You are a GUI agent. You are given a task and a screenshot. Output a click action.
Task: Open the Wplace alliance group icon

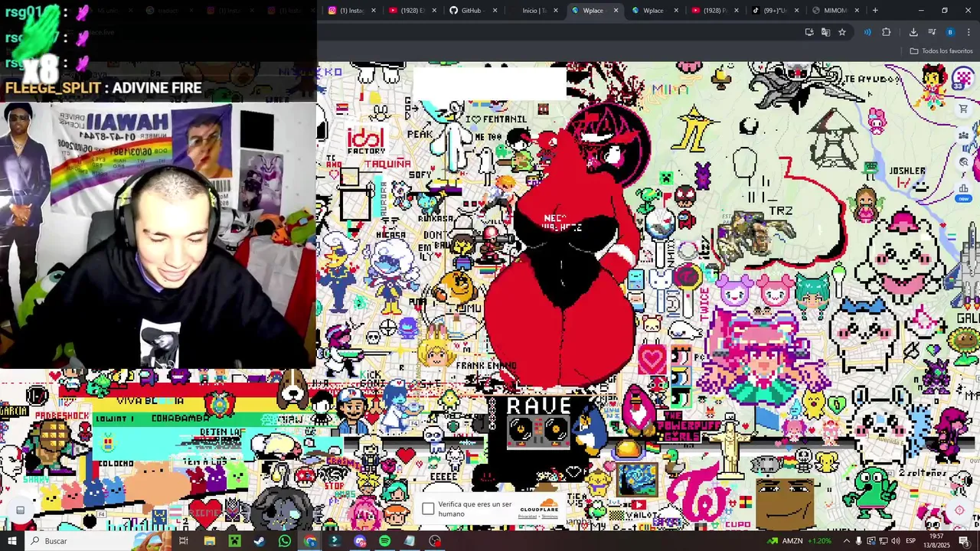point(963,136)
